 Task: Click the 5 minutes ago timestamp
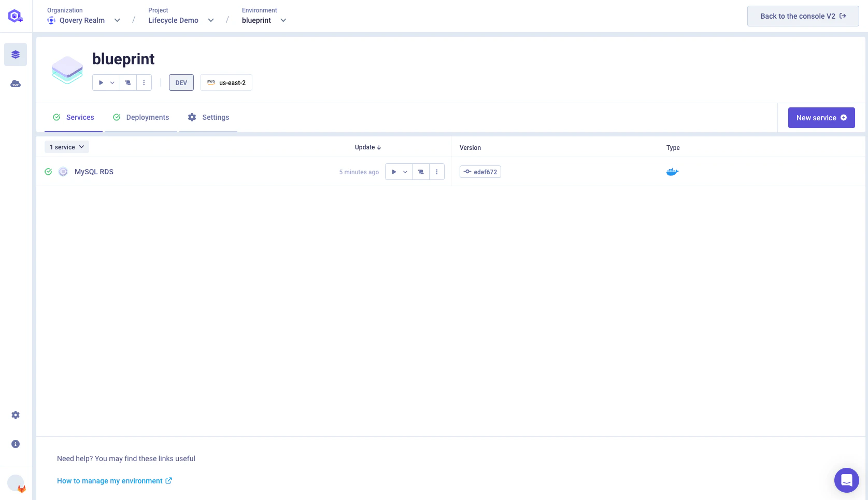[359, 172]
